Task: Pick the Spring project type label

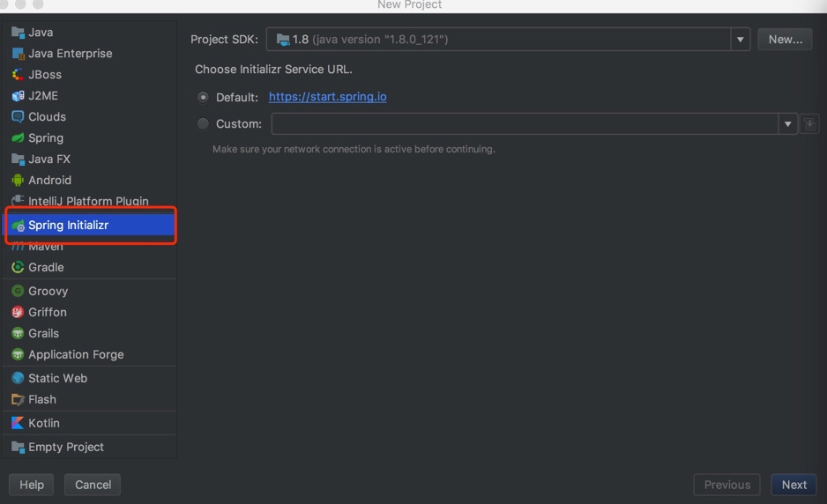Action: click(x=46, y=138)
